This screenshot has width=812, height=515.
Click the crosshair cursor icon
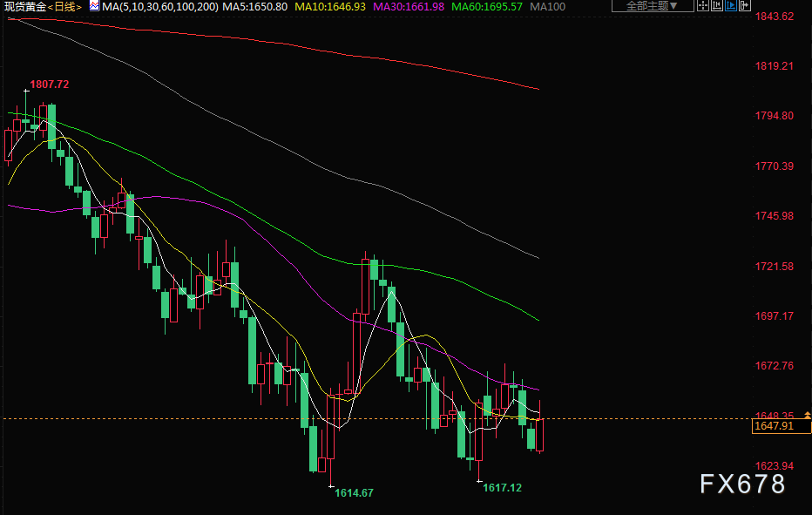(703, 6)
